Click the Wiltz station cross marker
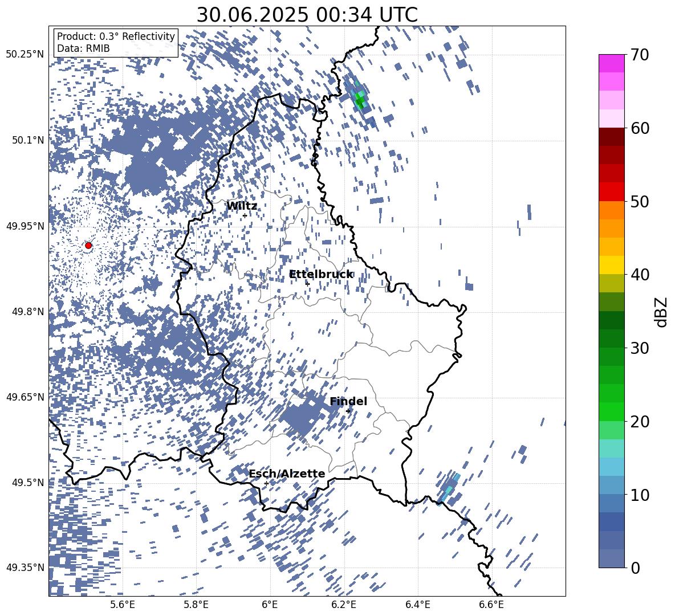Image resolution: width=675 pixels, height=616 pixels. click(x=245, y=215)
